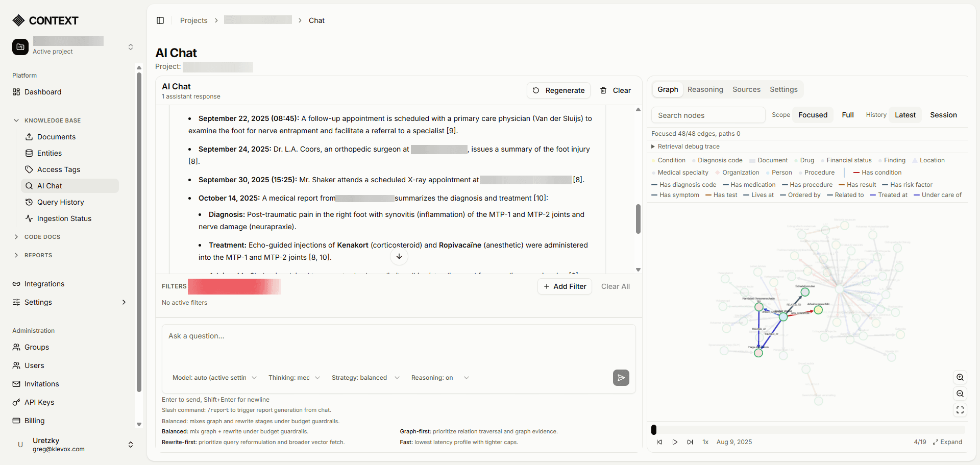Screen dimensions: 980x465
Task: Open the Reasoning tab
Action: tap(705, 89)
